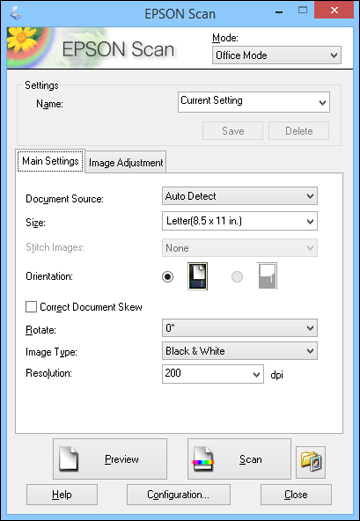The image size is (360, 521).
Task: Click the portrait orientation page icon
Action: point(198,276)
